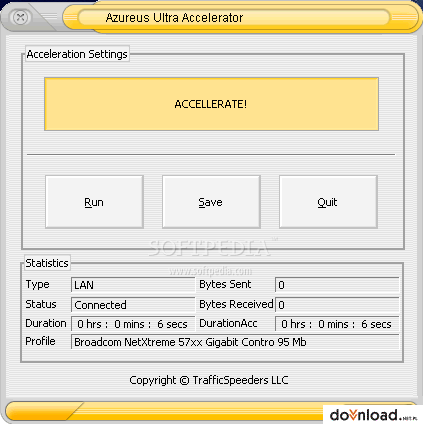
Task: Click the 'Bytes Received' label
Action: point(236,304)
